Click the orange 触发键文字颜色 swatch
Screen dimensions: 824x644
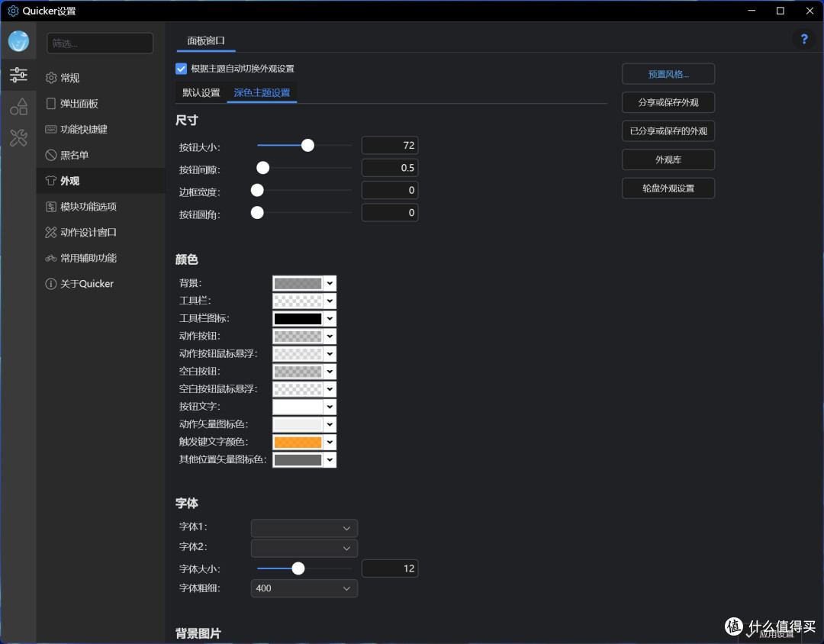coord(298,442)
